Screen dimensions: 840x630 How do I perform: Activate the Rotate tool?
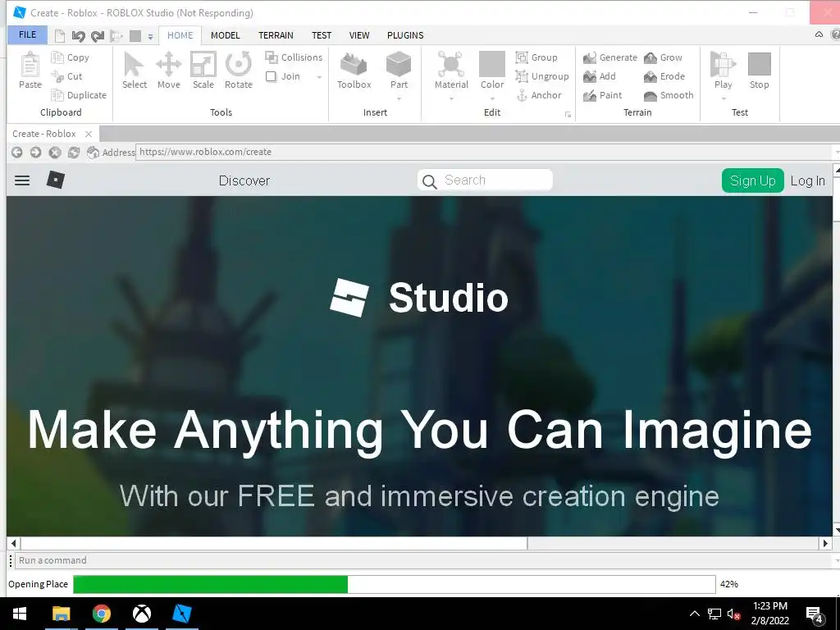[x=239, y=71]
